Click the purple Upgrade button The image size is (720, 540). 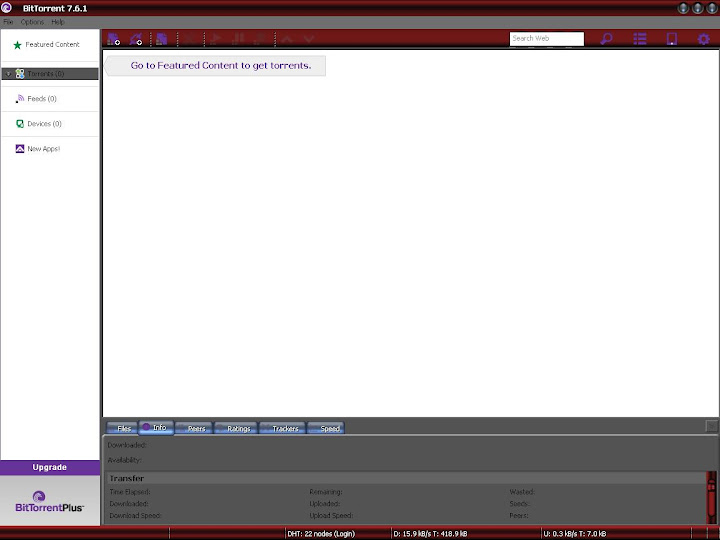coord(50,467)
